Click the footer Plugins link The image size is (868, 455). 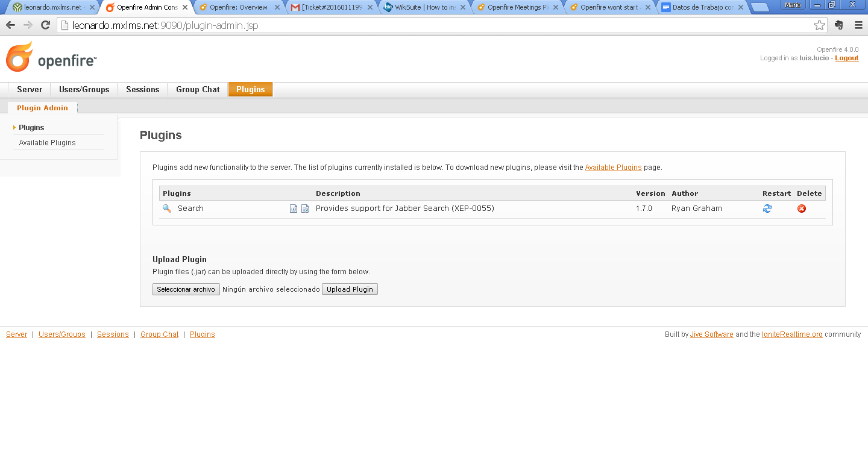[x=203, y=334]
